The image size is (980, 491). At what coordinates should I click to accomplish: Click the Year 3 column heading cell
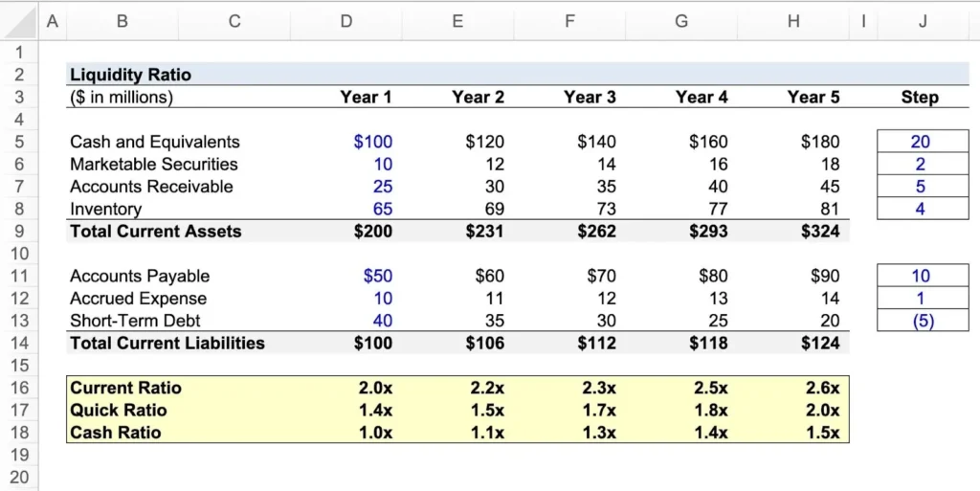[x=590, y=97]
